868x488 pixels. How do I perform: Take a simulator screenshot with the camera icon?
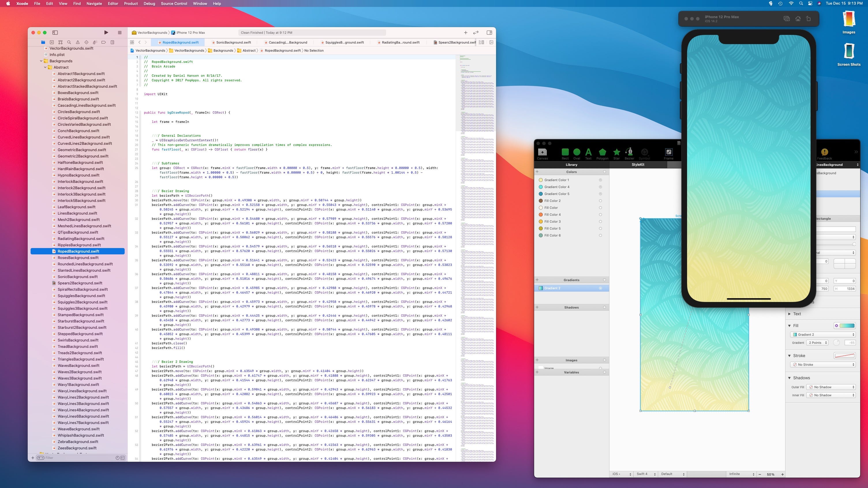point(786,19)
